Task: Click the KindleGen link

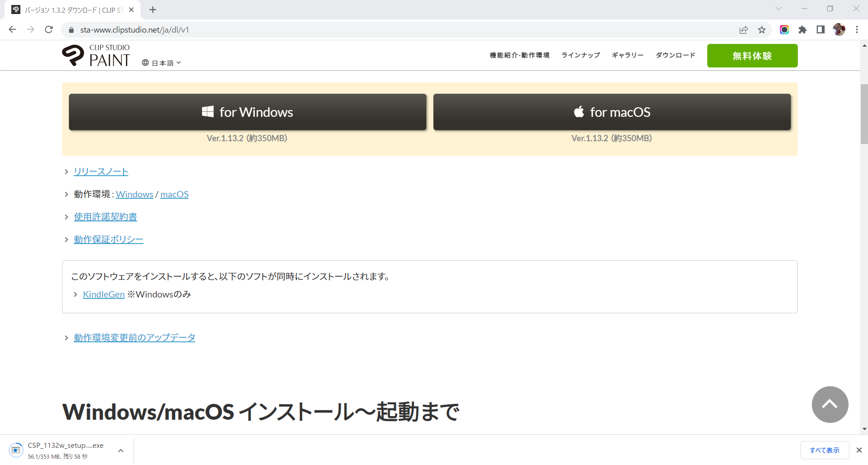Action: (x=104, y=294)
